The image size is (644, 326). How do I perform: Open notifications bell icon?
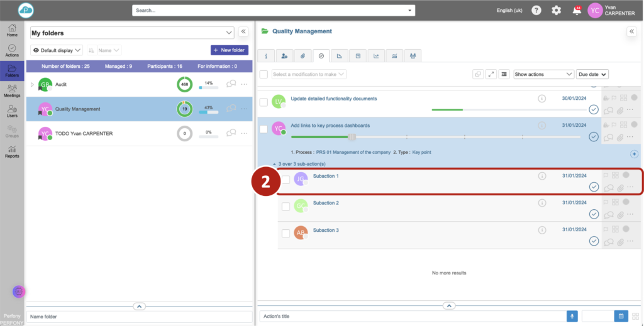point(576,11)
